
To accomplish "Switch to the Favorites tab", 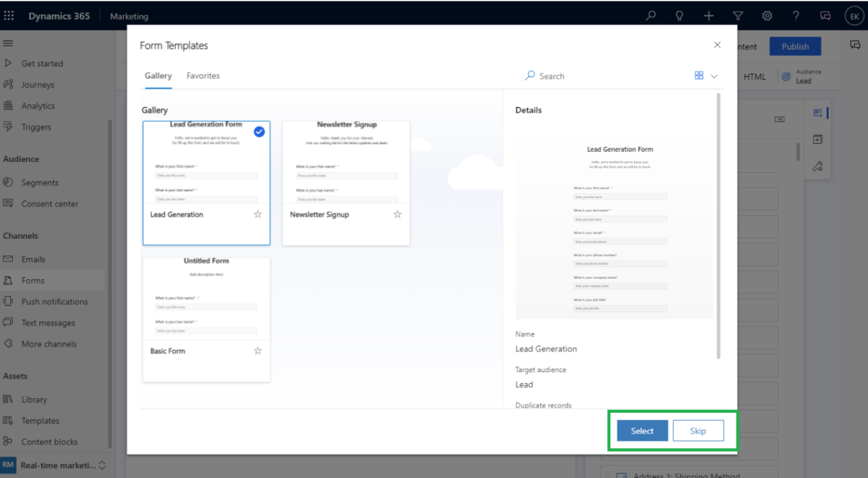I will point(203,75).
